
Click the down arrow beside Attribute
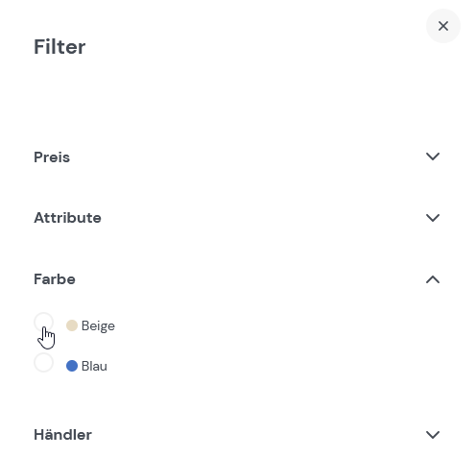coord(433,218)
